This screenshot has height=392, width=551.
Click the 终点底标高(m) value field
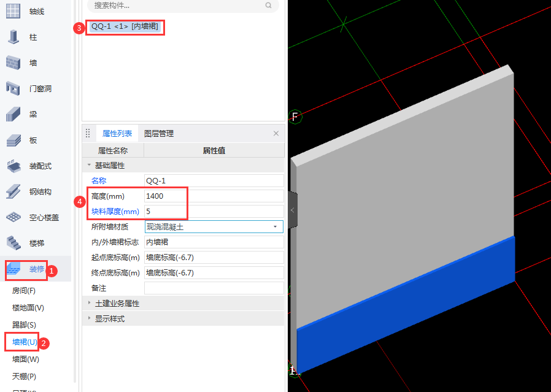coord(214,273)
